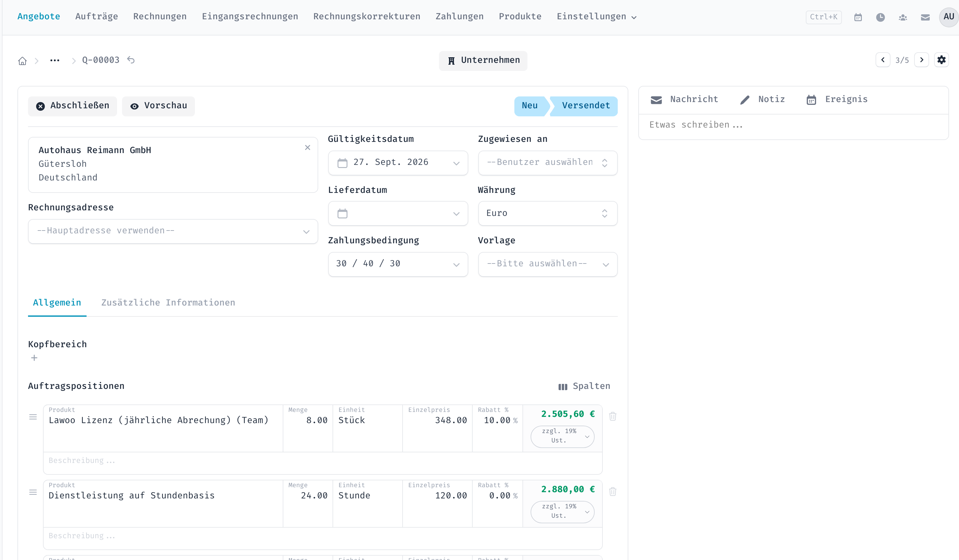This screenshot has width=959, height=560.
Task: Click the product name Lawoo Lizenz (jährliche Abrechung) (Team)
Action: pos(159,421)
